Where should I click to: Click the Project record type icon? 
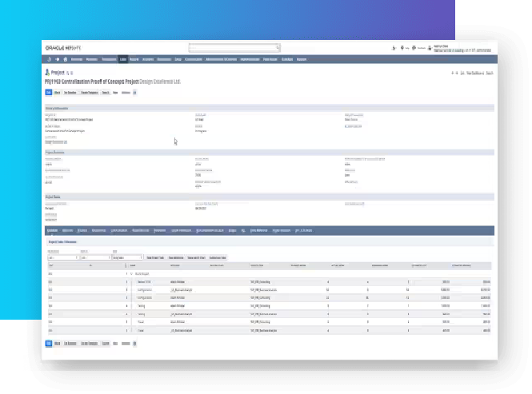click(46, 72)
